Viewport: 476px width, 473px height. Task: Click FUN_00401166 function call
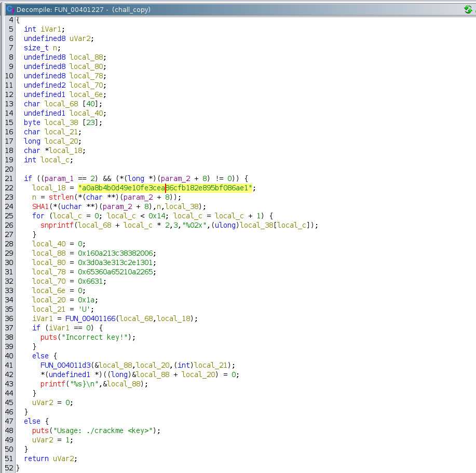[x=90, y=318]
